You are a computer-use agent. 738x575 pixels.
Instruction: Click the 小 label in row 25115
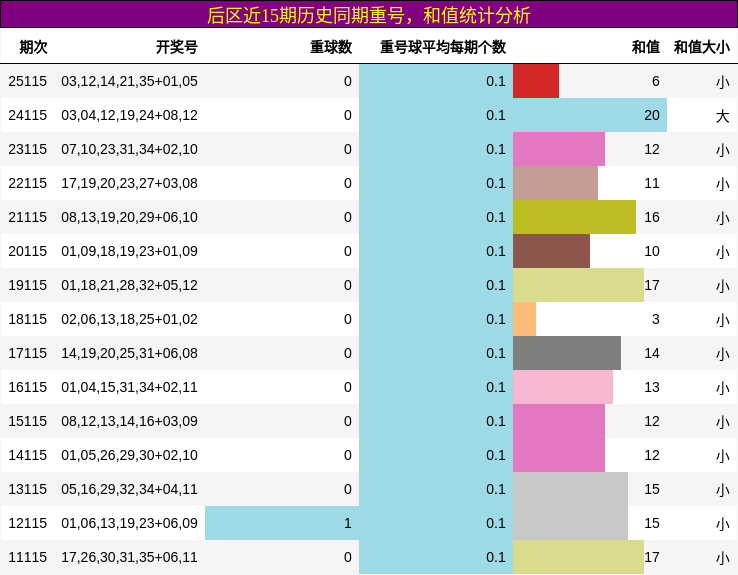tap(722, 82)
